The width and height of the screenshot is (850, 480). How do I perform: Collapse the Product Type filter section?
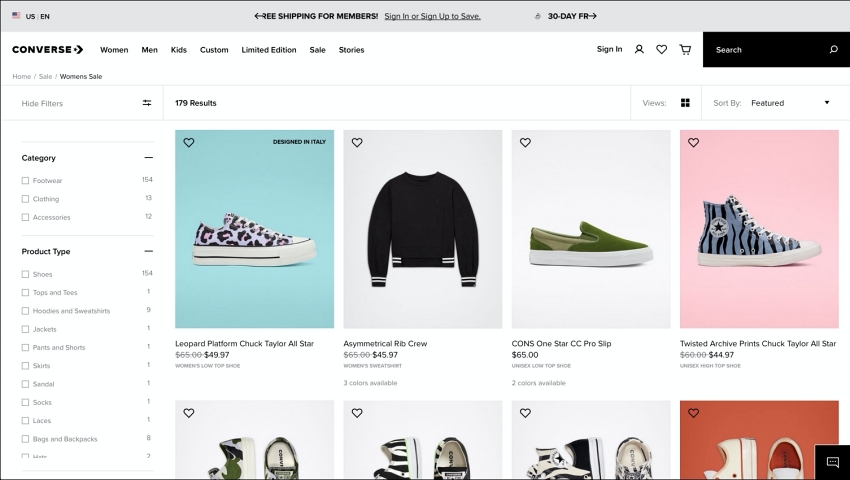149,251
